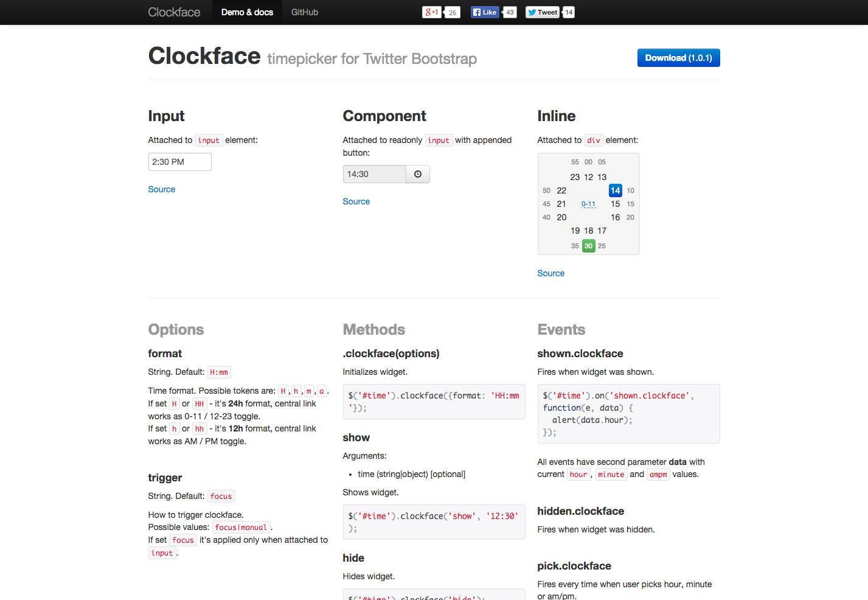This screenshot has height=600, width=868.
Task: Pick hour 23 on the inline clockface
Action: coord(575,177)
